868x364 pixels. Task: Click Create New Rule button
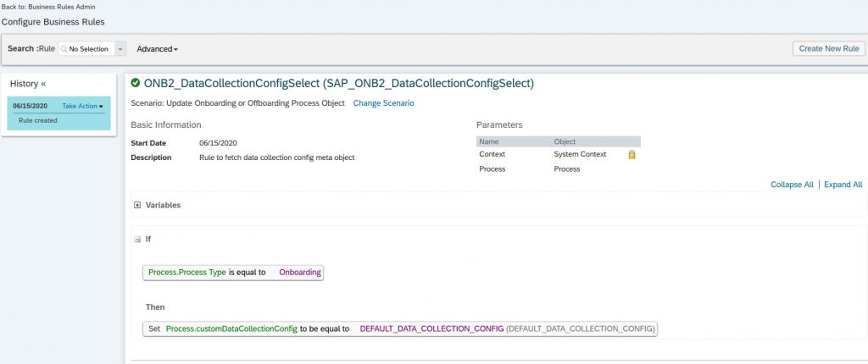tap(829, 49)
